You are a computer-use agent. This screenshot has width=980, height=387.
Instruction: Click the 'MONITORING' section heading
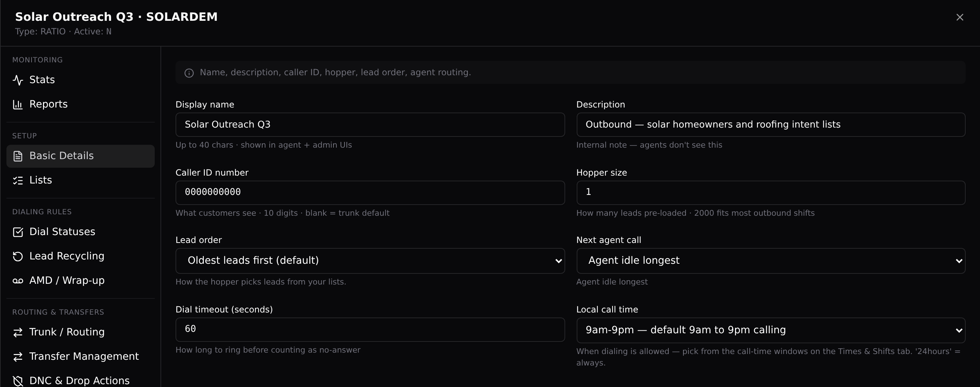tap(37, 60)
